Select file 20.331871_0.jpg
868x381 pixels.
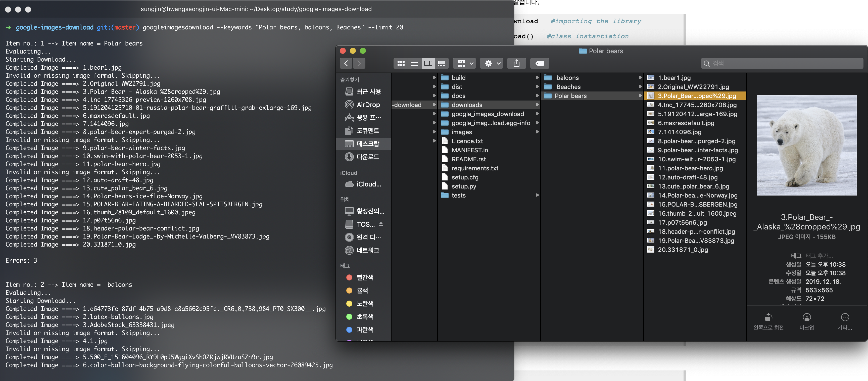click(x=695, y=250)
